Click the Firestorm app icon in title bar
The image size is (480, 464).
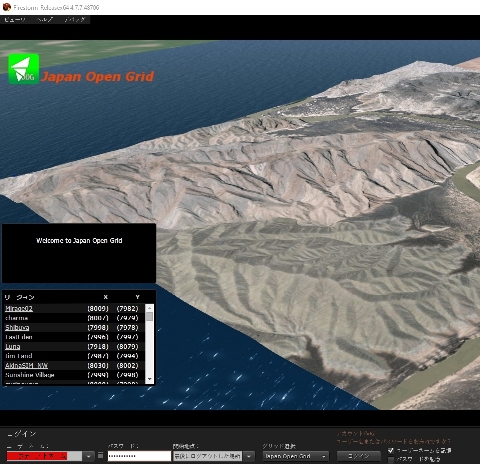pos(6,7)
